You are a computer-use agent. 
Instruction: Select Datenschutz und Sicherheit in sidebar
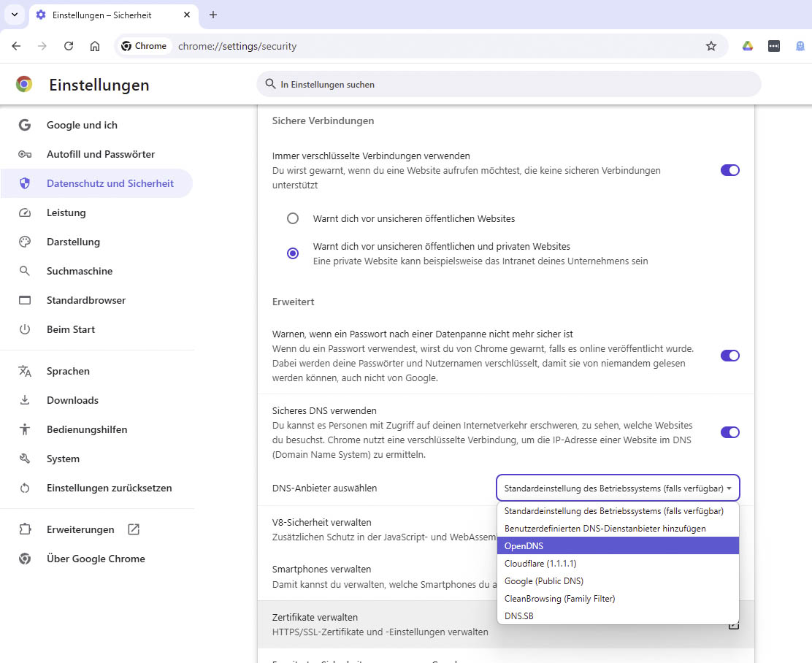coord(96,183)
